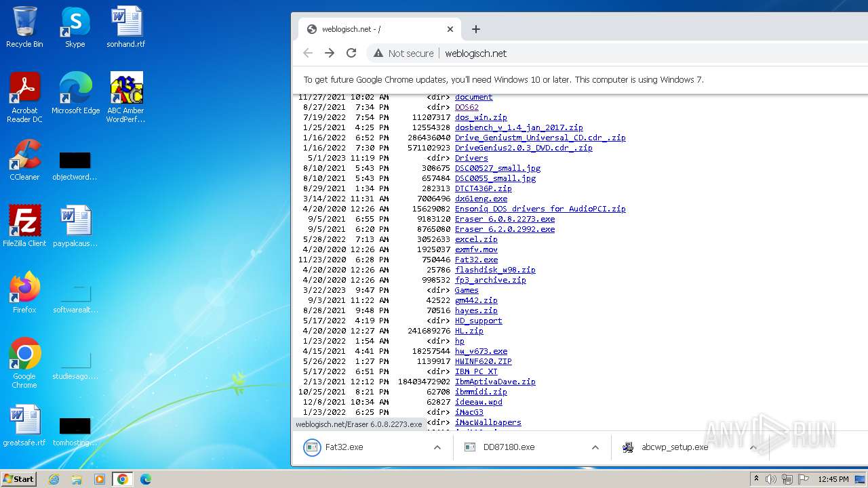Launch Microsoft Edge desktop shortcut

click(x=75, y=93)
